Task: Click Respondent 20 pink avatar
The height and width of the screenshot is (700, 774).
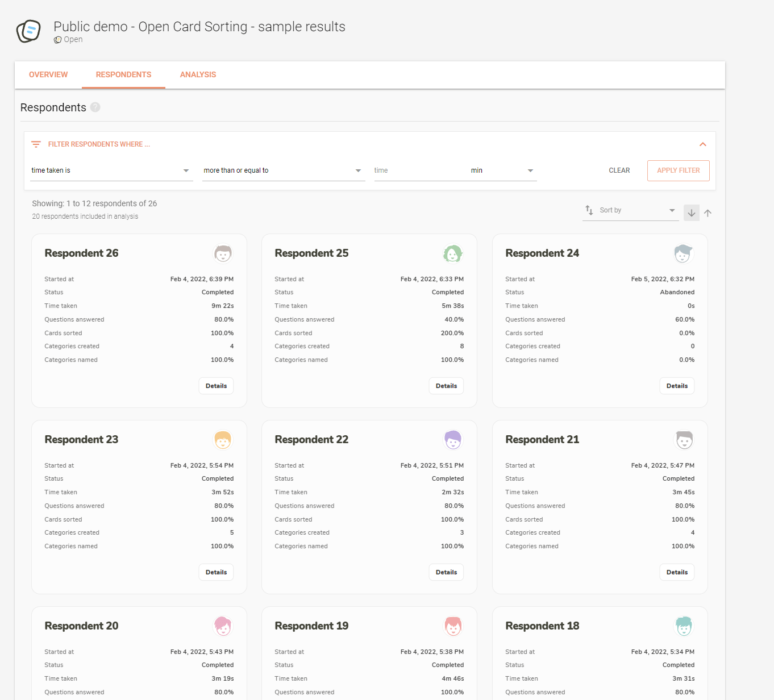Action: point(223,626)
